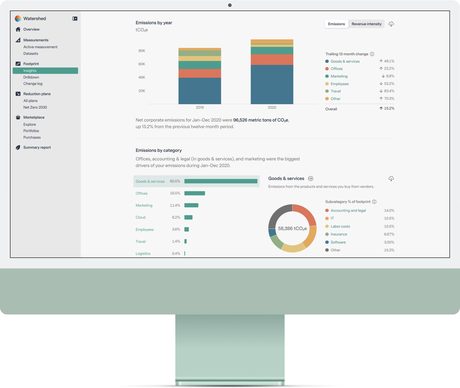Click the Marketplace basket icon
460x388 pixels.
coord(18,117)
